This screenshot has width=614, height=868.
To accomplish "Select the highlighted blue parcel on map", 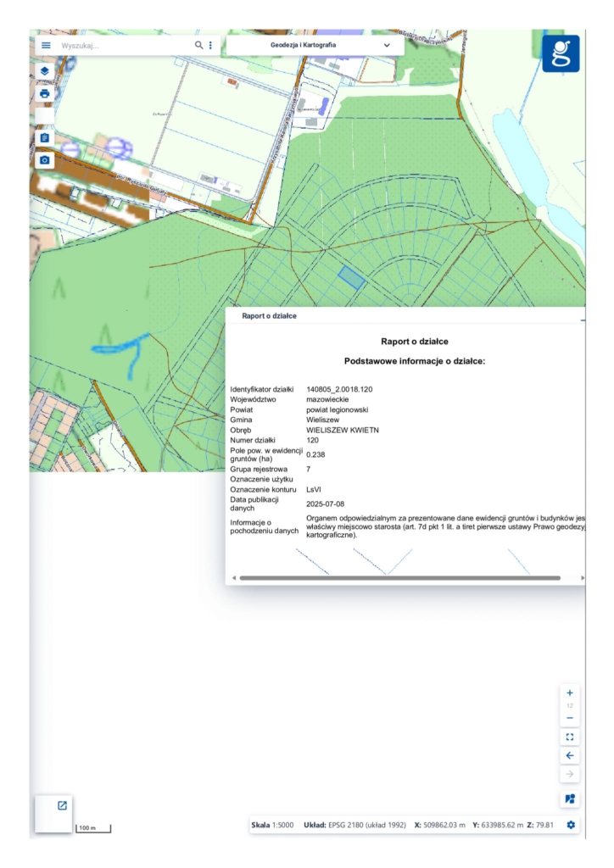I will coord(351,276).
